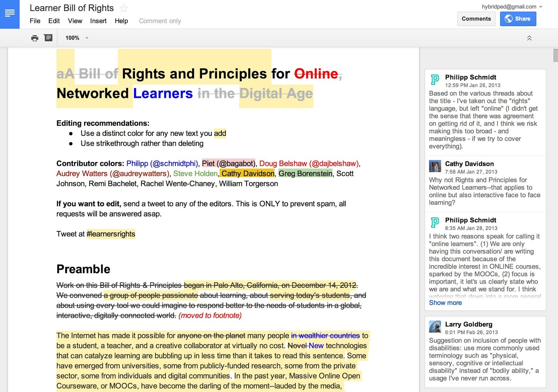Click the red text (moved to footnote)
This screenshot has height=392, width=558.
[210, 315]
